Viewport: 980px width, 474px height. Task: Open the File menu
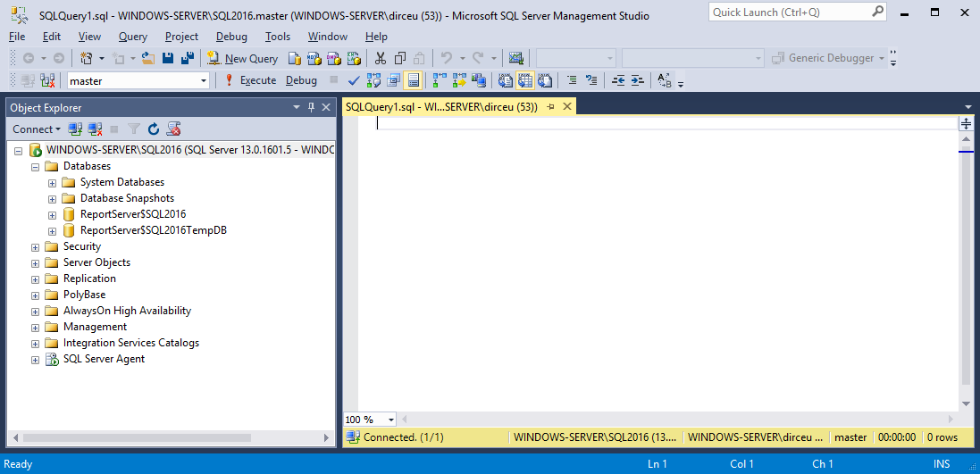click(17, 37)
